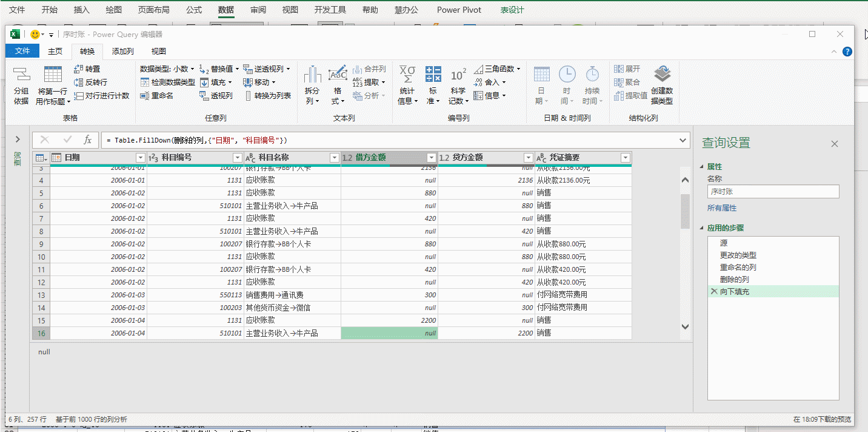
Task: Open 逆透视列 dropdown
Action: 267,69
